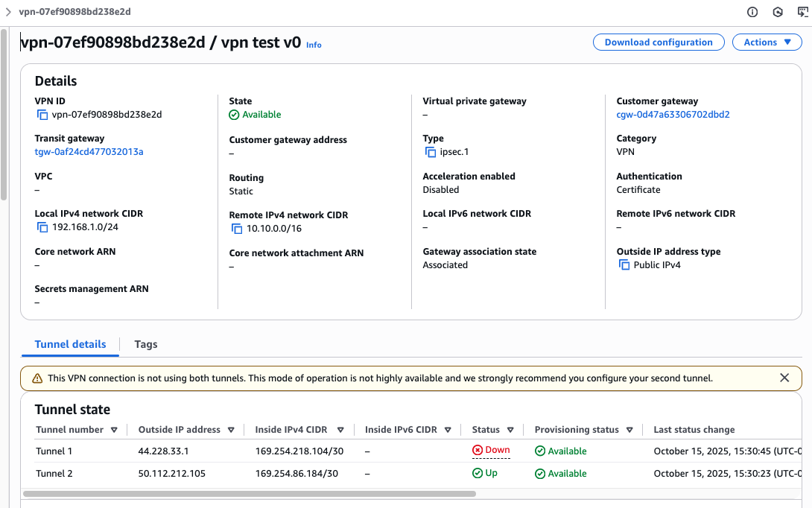Copy the ipsec.1 Type value
The height and width of the screenshot is (508, 812).
pos(431,152)
